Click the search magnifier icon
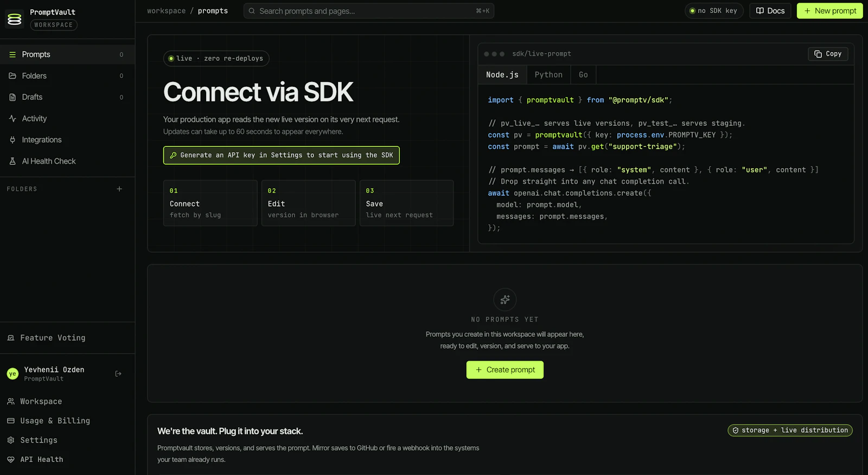The height and width of the screenshot is (475, 868). point(252,11)
